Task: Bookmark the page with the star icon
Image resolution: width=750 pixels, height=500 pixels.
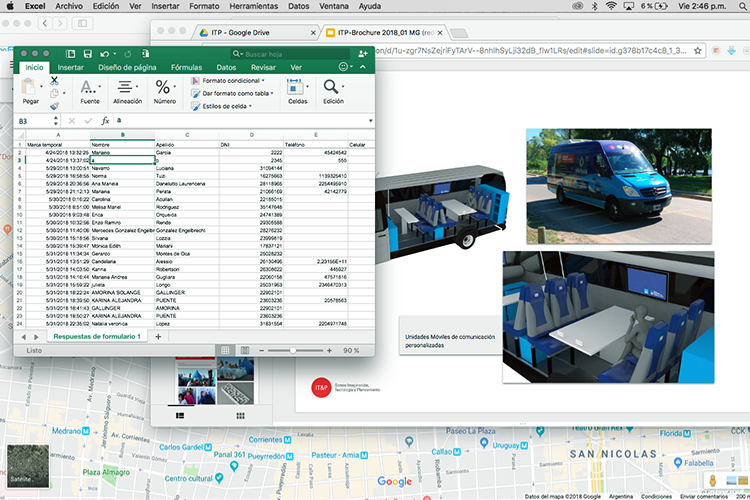Action: tap(698, 51)
